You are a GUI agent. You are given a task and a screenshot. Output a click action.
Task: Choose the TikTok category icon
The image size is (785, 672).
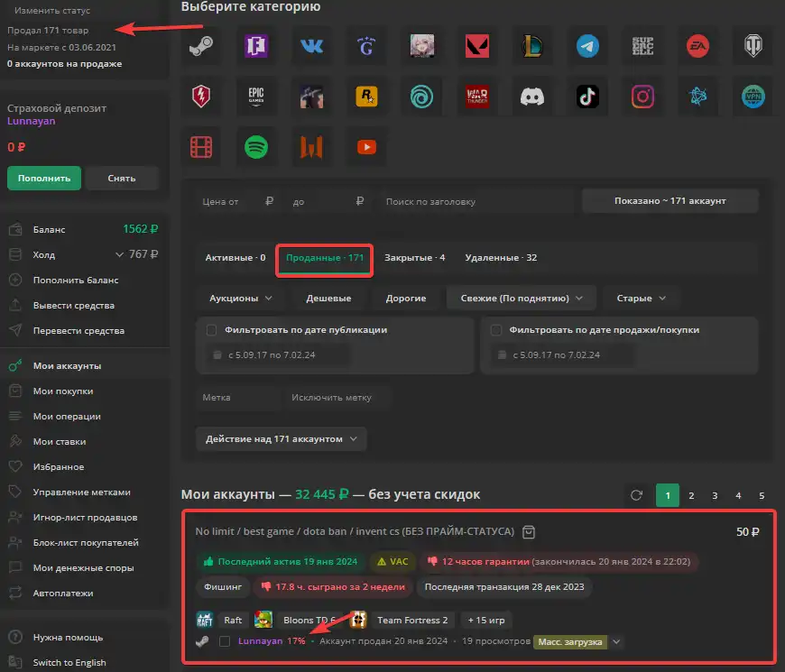coord(587,97)
